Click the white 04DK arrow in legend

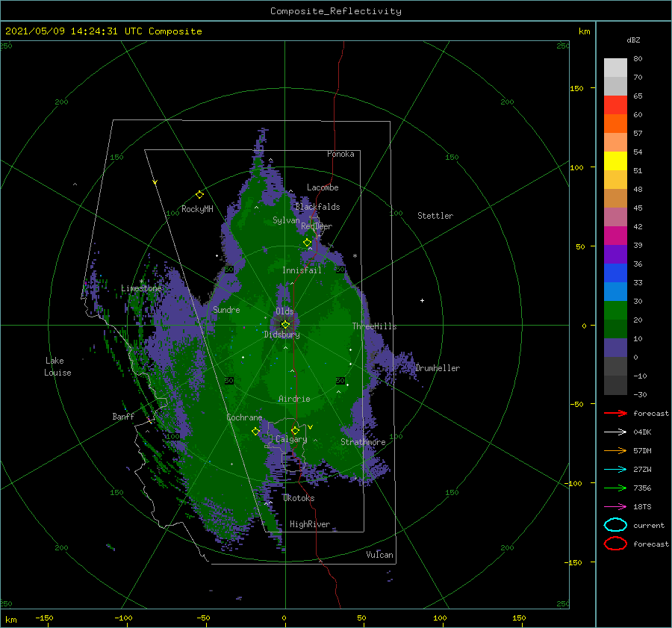tap(615, 432)
